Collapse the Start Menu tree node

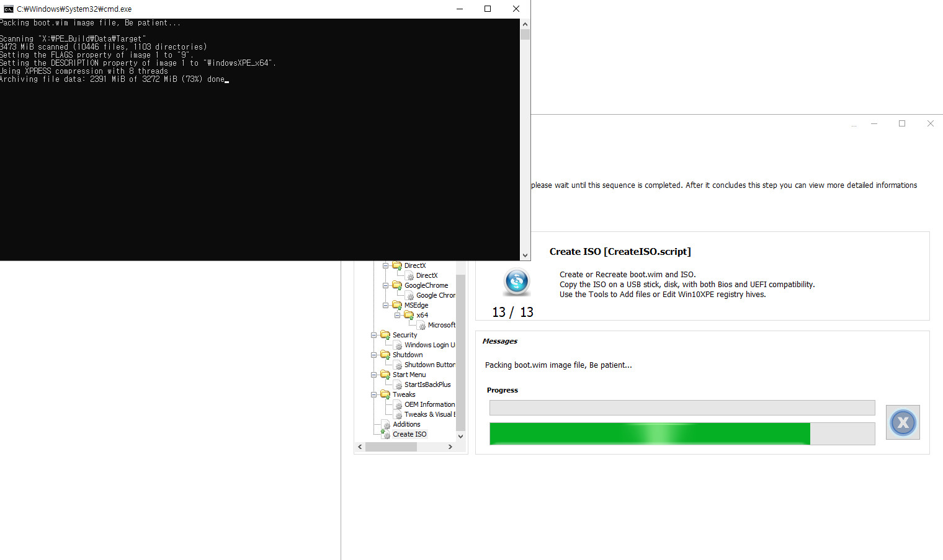coord(373,375)
